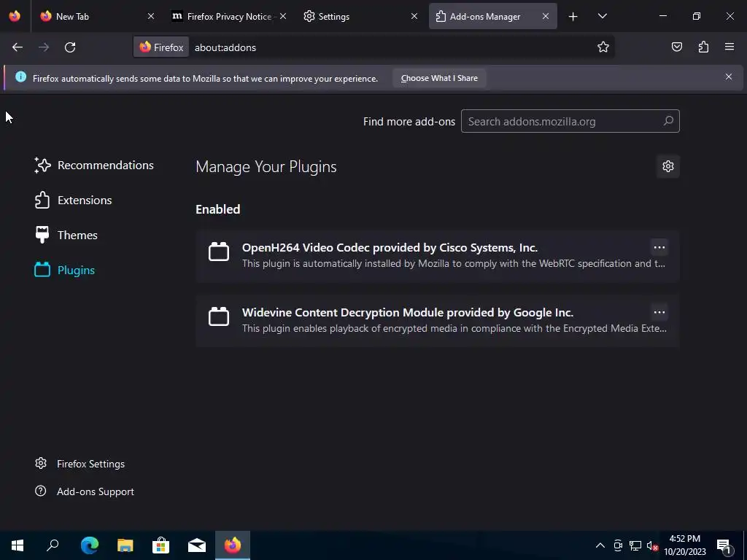Open the clock showing 4:52 PM
747x560 pixels.
(685, 545)
